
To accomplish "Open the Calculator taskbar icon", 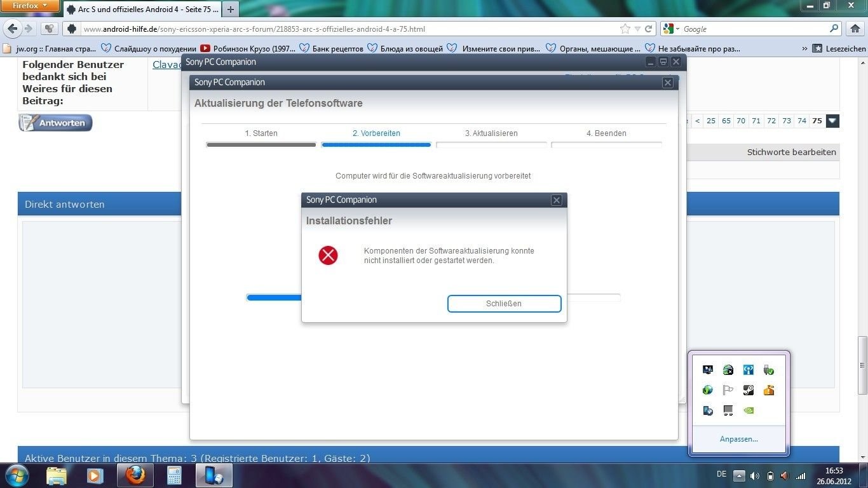I will click(173, 475).
